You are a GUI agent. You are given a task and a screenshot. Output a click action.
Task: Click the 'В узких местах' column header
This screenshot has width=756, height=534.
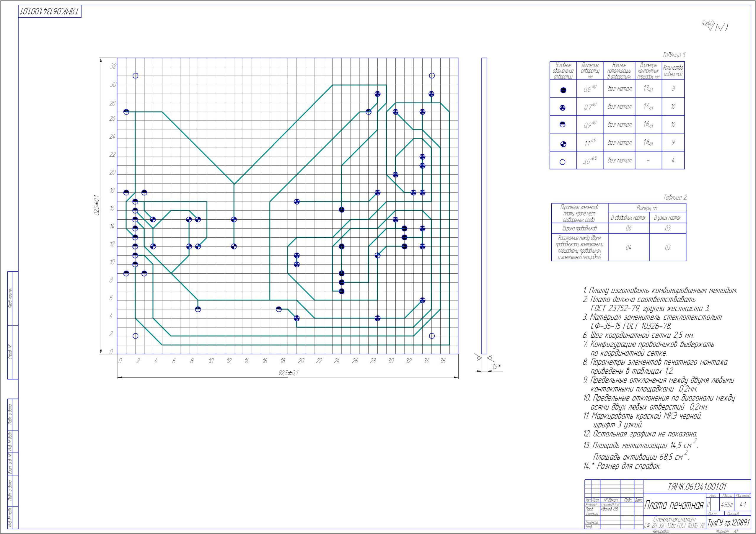[x=667, y=218]
